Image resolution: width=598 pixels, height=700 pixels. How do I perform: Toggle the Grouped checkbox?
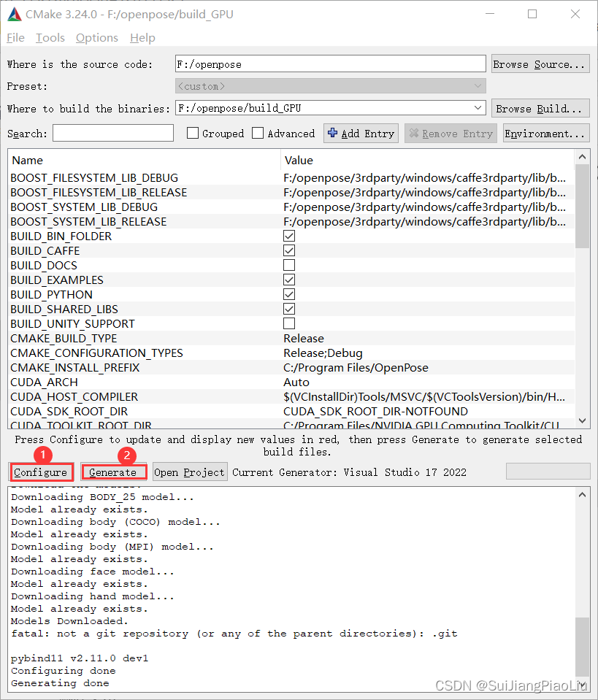click(x=193, y=133)
